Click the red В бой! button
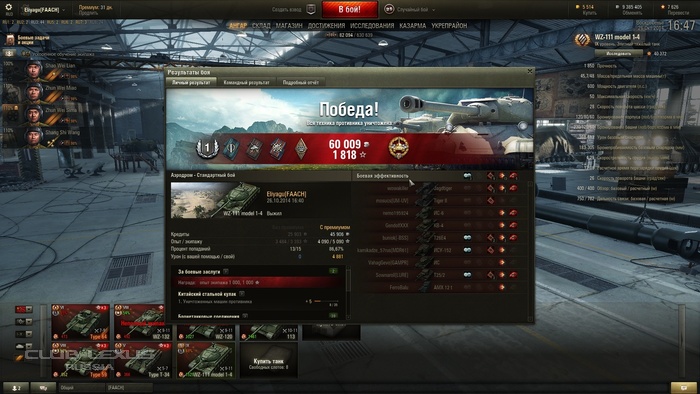The height and width of the screenshot is (394, 700). (350, 9)
